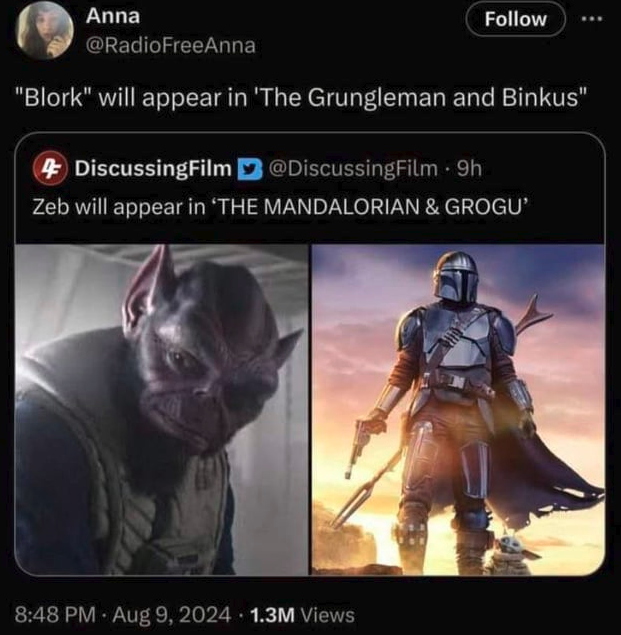Click the Aug 9, 2024 date
The width and height of the screenshot is (621, 635).
(x=172, y=614)
